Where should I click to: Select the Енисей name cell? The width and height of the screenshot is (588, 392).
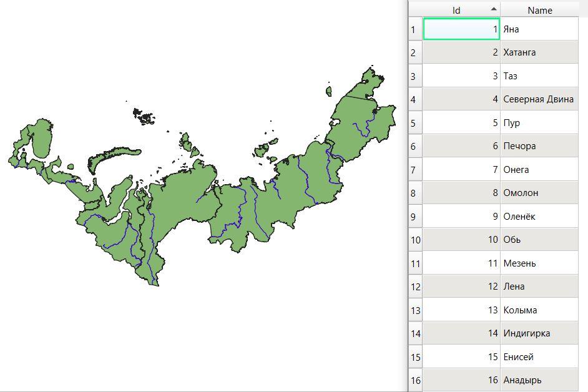coord(539,357)
